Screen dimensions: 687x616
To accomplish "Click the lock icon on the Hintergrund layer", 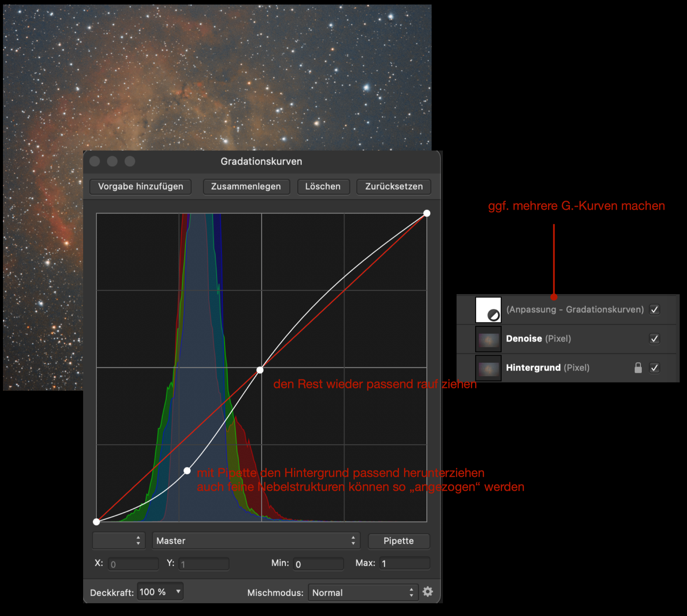I will pos(638,368).
